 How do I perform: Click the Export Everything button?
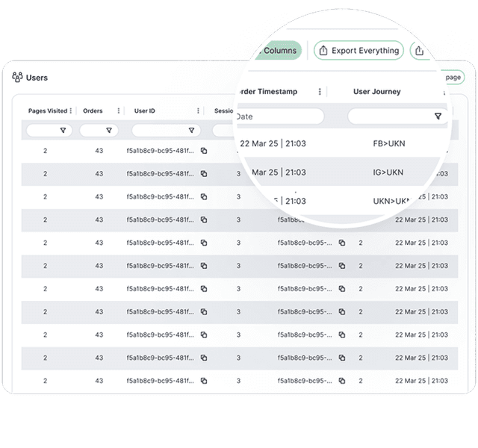(x=358, y=51)
